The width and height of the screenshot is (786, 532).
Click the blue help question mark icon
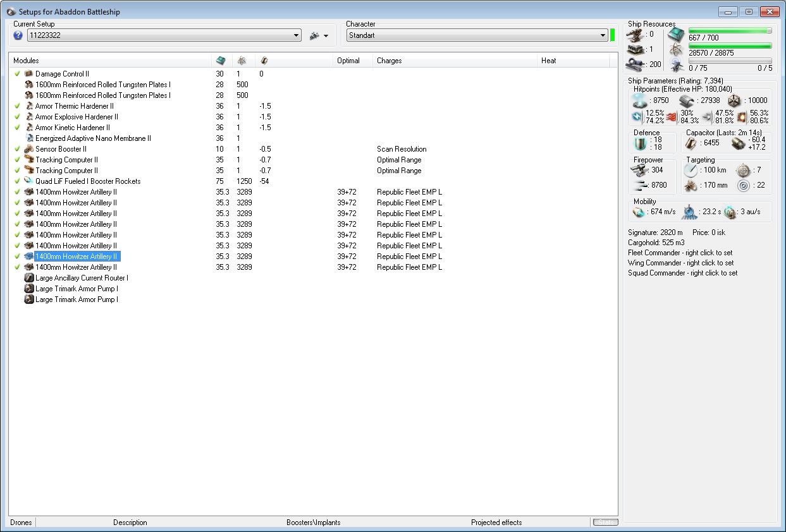[x=18, y=35]
